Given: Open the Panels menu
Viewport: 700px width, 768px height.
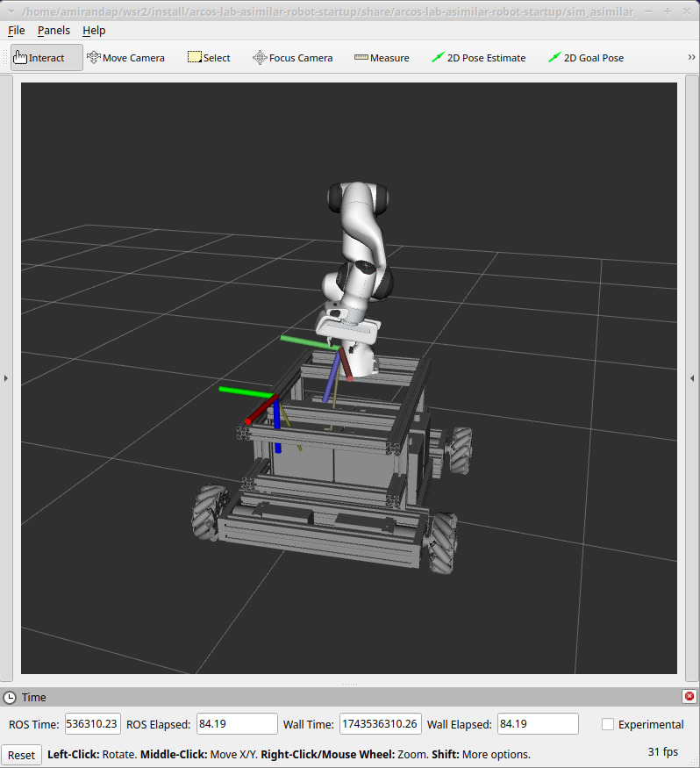Looking at the screenshot, I should tap(54, 30).
